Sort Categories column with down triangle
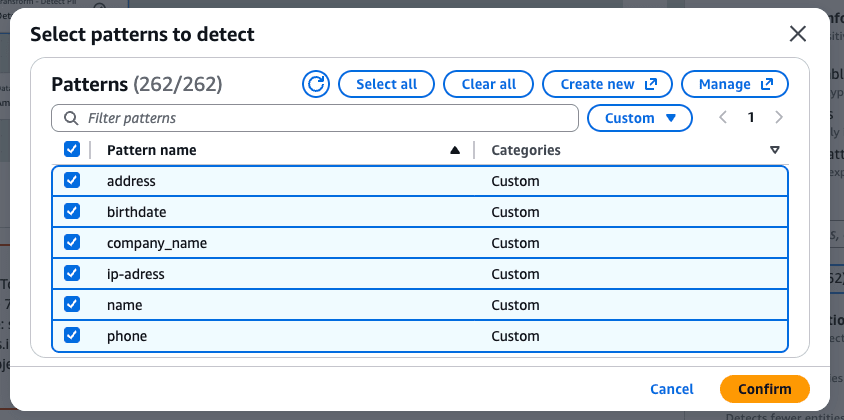The height and width of the screenshot is (420, 844). tap(775, 150)
